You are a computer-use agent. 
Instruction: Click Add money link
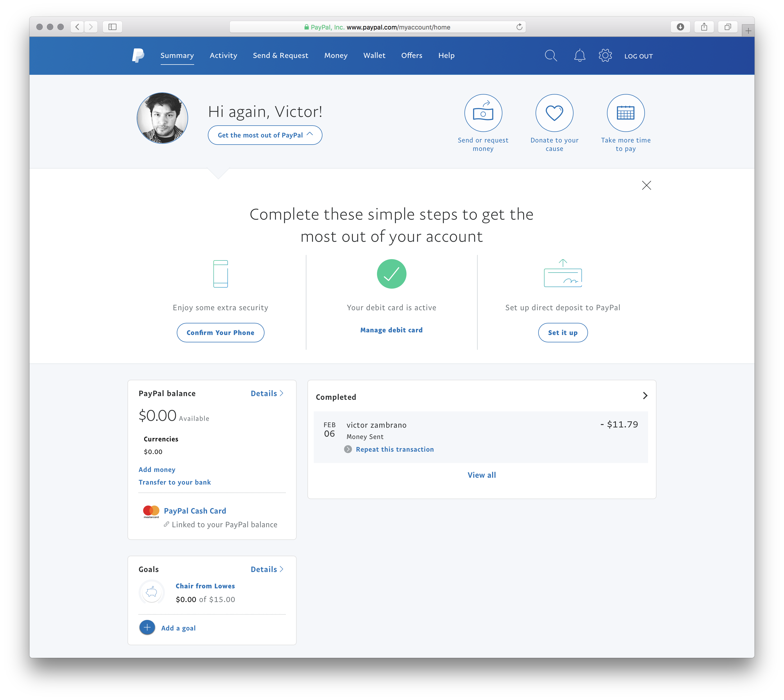tap(157, 470)
